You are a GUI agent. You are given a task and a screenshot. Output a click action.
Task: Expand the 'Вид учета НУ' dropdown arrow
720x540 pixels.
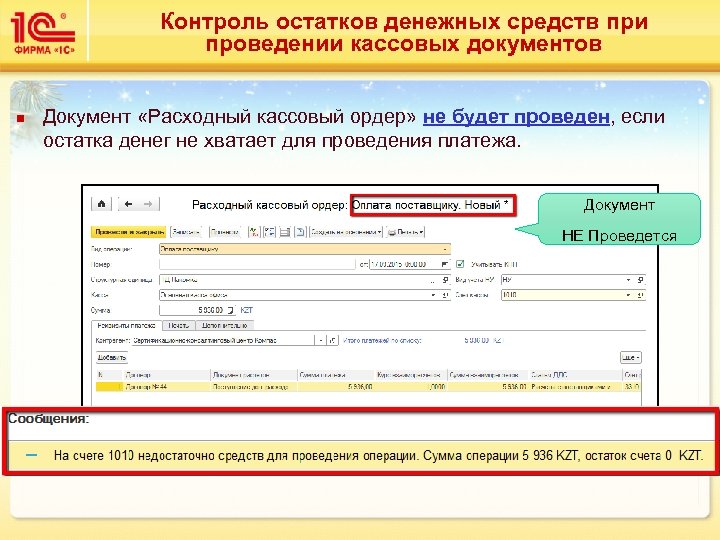click(x=629, y=280)
